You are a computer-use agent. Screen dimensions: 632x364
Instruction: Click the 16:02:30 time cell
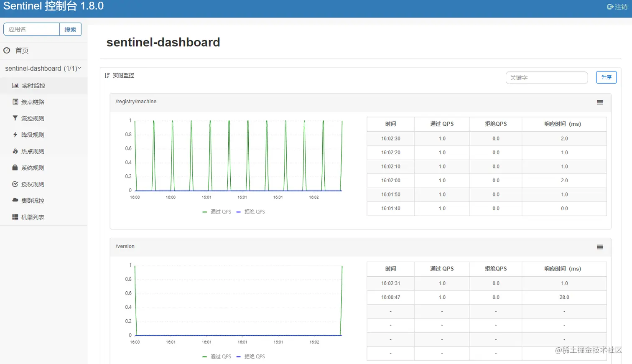coord(390,139)
